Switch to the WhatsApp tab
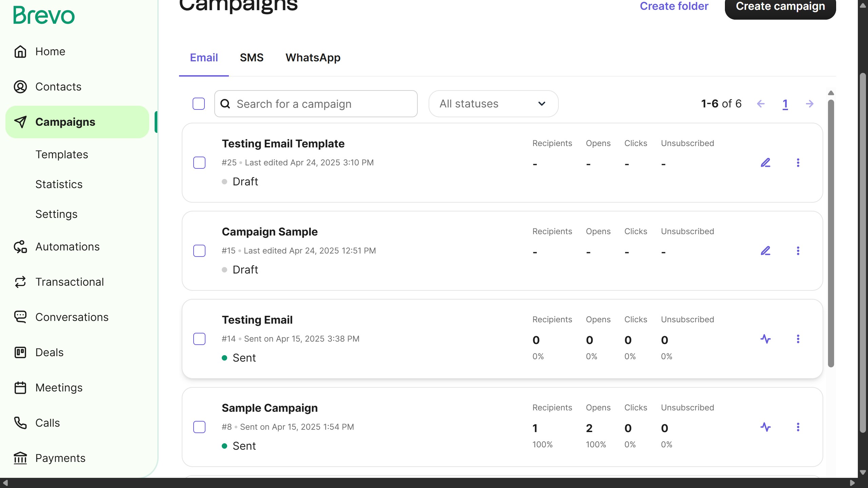The width and height of the screenshot is (868, 488). pos(313,58)
